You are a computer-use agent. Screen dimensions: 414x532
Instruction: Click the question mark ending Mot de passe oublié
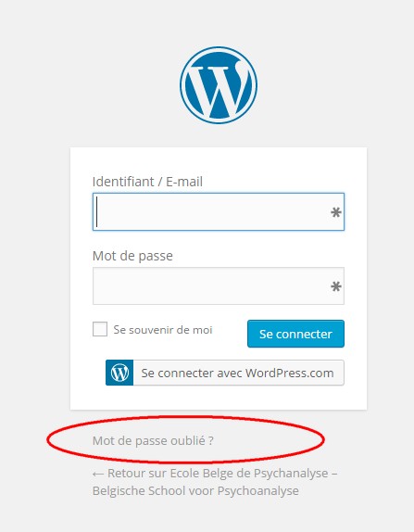[211, 441]
